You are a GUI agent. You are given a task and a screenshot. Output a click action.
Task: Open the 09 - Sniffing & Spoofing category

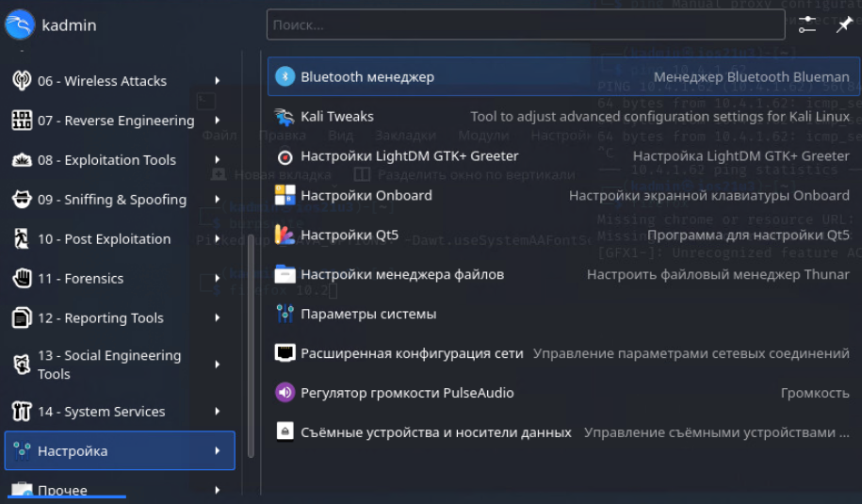pyautogui.click(x=111, y=200)
